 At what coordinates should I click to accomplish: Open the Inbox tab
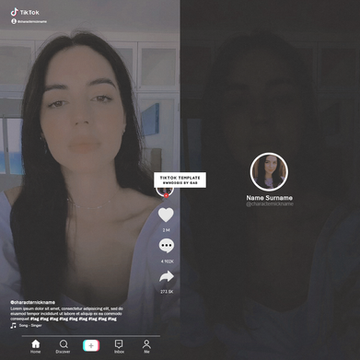119,347
